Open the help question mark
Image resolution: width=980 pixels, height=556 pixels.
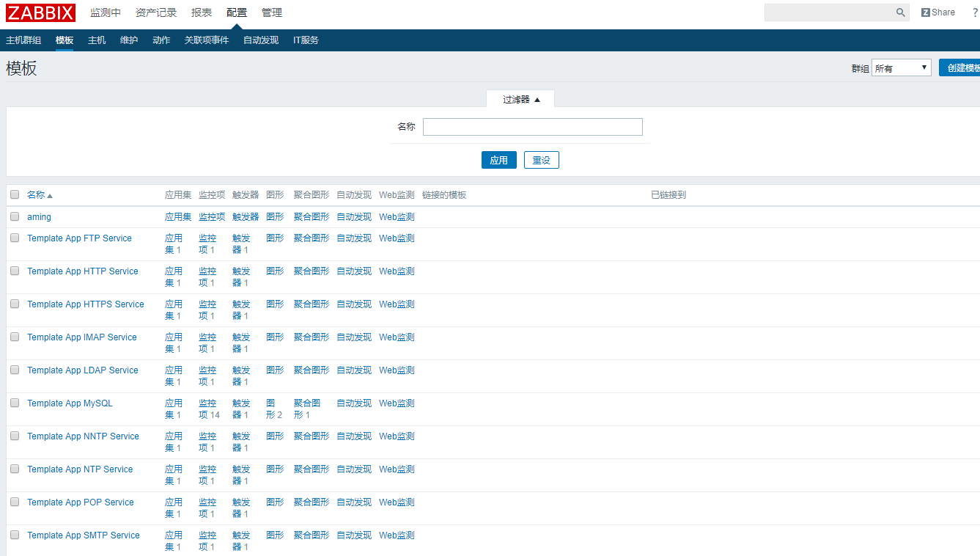[975, 12]
